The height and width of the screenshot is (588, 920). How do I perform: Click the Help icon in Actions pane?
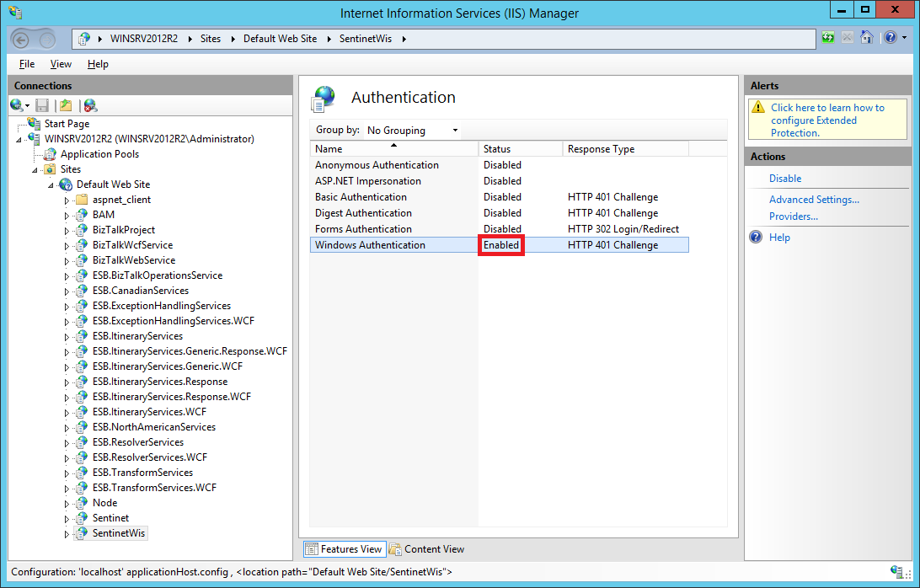[757, 237]
